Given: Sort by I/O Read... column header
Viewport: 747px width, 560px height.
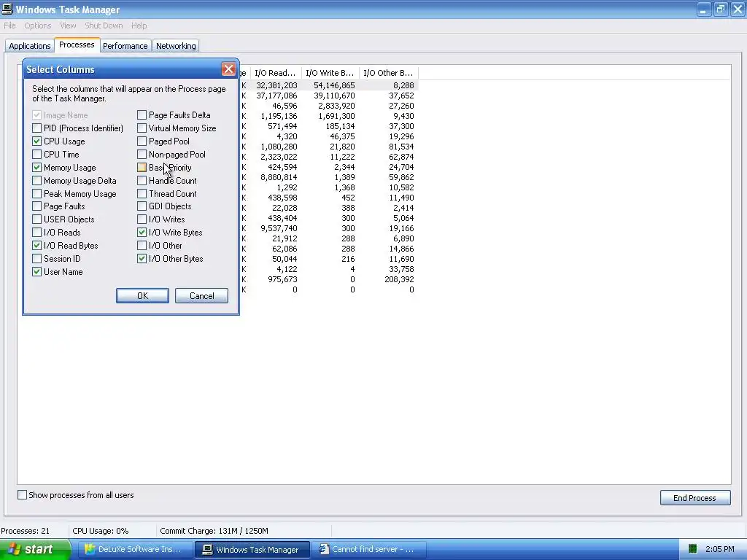Looking at the screenshot, I should click(275, 73).
